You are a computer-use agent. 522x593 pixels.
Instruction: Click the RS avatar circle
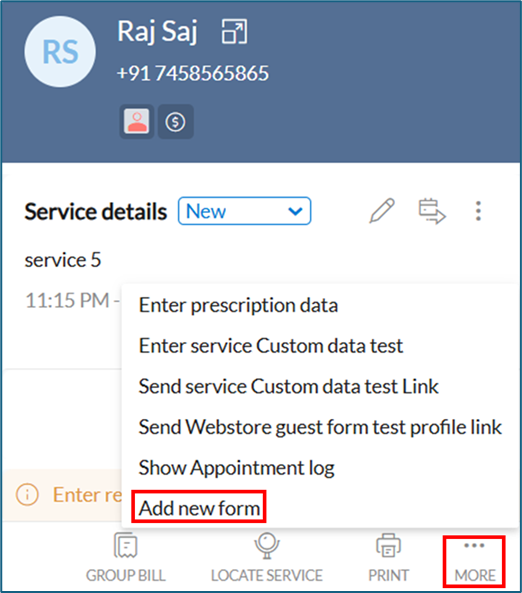pos(60,52)
